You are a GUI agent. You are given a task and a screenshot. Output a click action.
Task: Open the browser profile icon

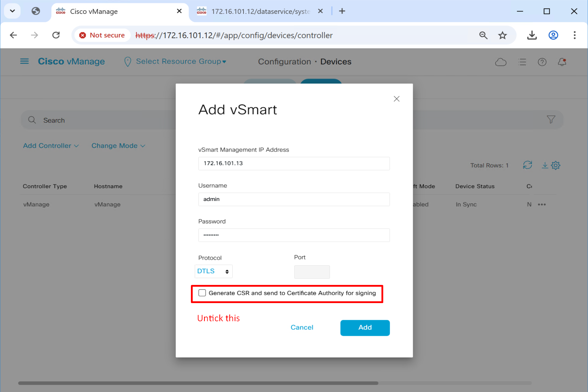553,35
